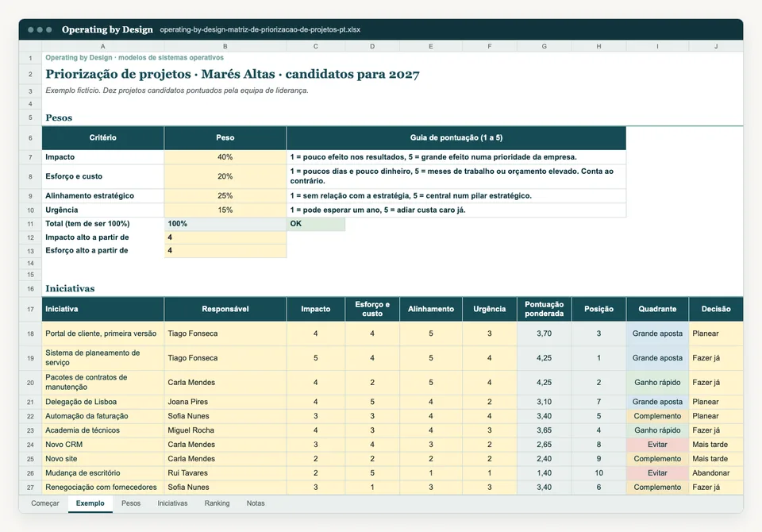Click the Quadrante column header
The width and height of the screenshot is (762, 532).
click(657, 309)
